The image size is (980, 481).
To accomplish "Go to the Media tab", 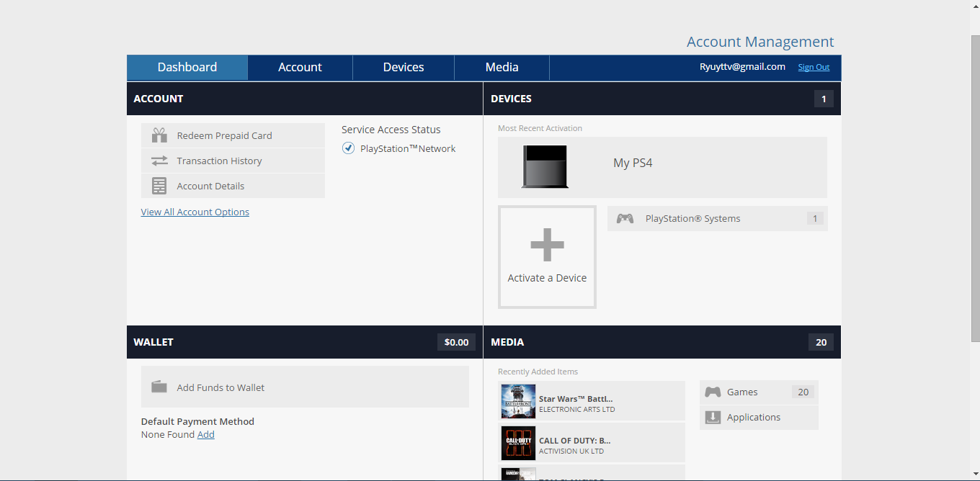I will point(502,68).
